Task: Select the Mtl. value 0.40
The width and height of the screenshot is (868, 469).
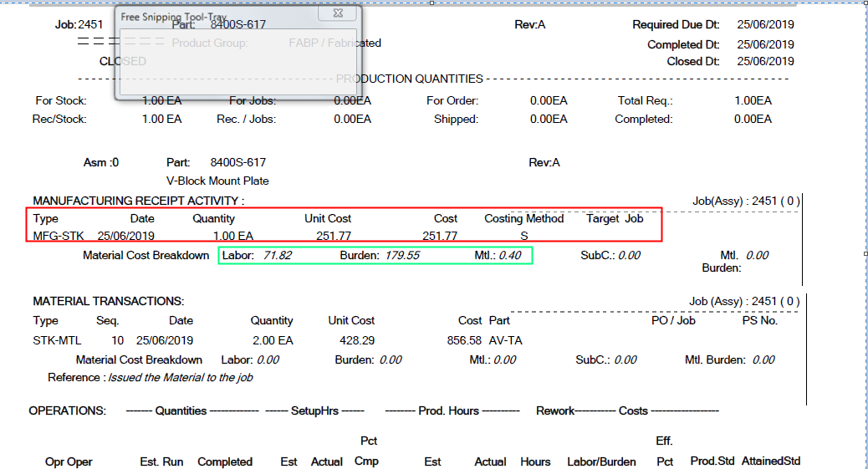Action: click(x=510, y=255)
